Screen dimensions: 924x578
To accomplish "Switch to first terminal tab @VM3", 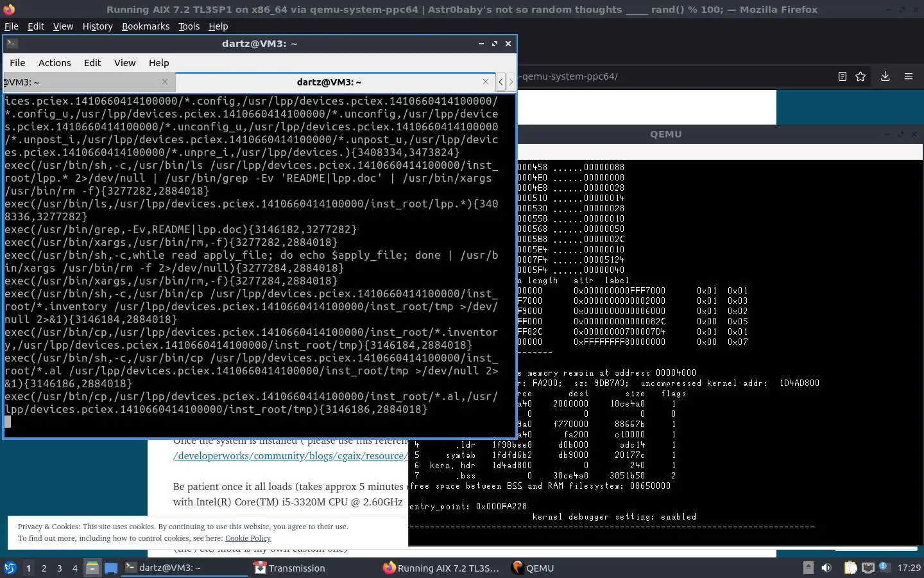I will (89, 82).
